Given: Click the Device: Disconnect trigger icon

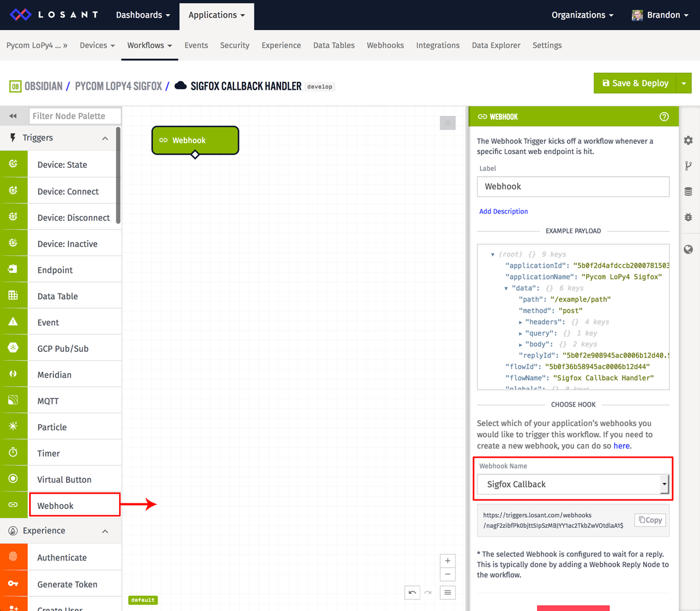Looking at the screenshot, I should (13, 216).
